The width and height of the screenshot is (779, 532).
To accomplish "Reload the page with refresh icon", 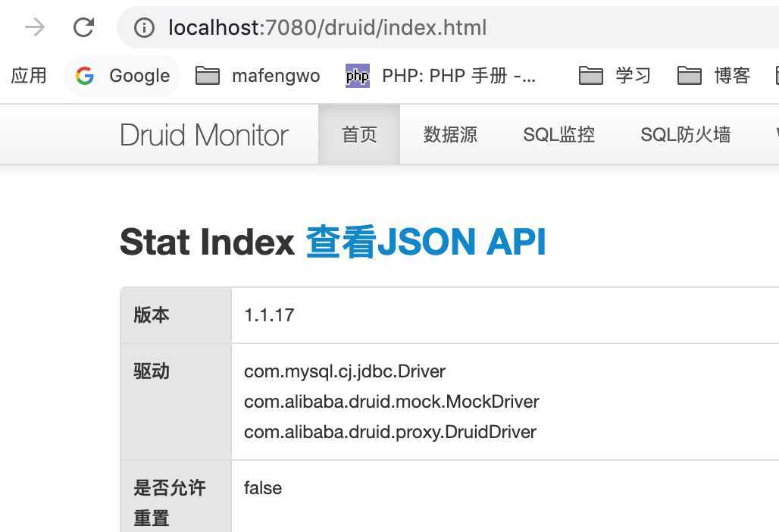I will coord(83,27).
